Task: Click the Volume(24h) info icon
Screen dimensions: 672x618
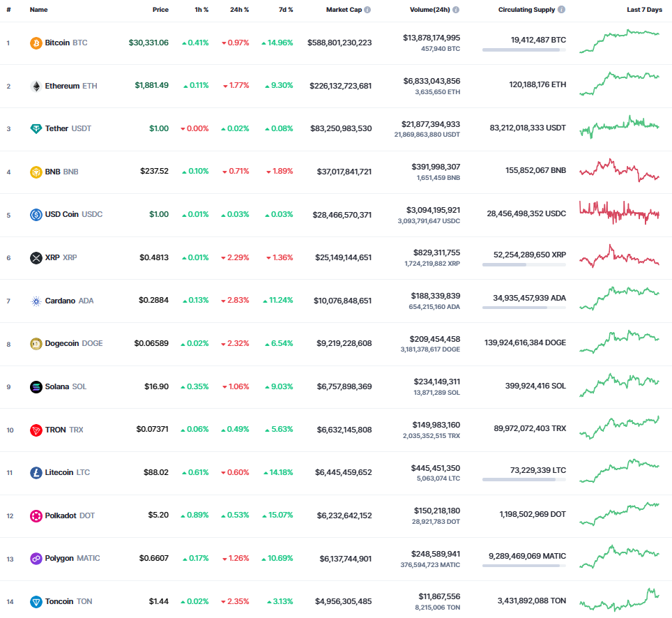Action: coord(456,10)
